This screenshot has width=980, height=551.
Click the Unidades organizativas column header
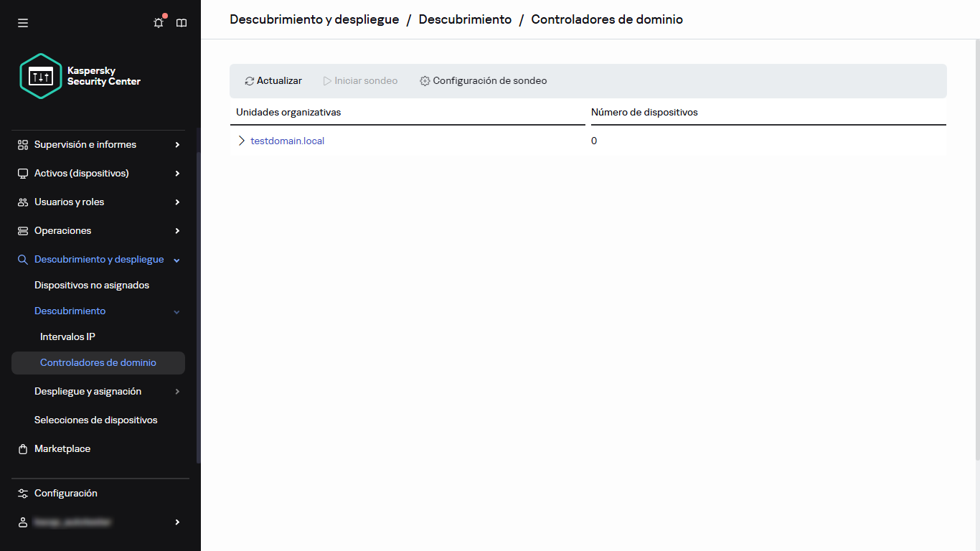[288, 113]
